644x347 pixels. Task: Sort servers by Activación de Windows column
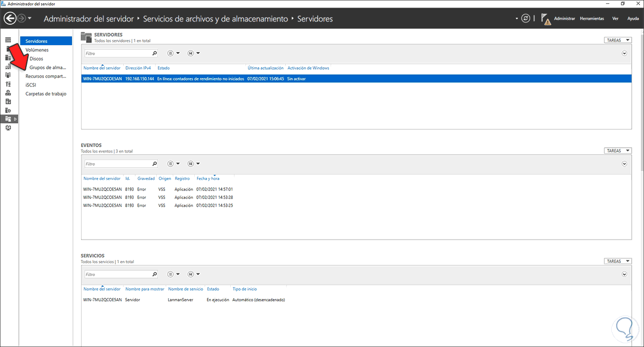[x=308, y=68]
